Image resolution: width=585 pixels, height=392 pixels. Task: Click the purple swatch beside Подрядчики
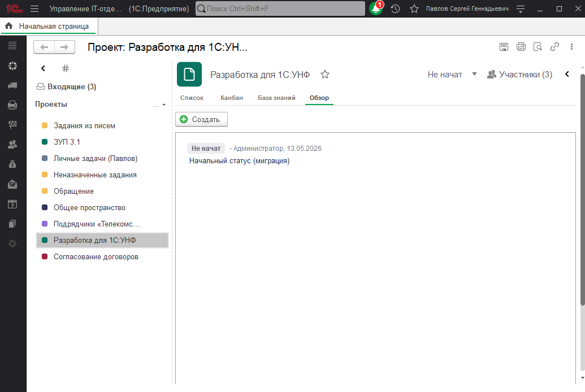(x=45, y=224)
